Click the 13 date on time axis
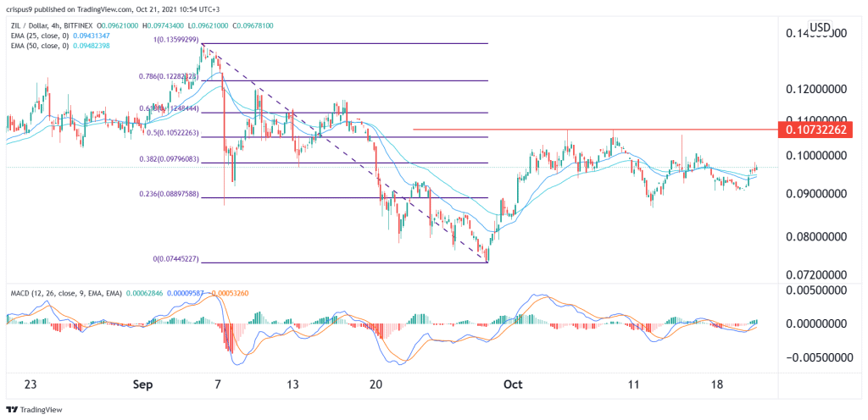 292,384
